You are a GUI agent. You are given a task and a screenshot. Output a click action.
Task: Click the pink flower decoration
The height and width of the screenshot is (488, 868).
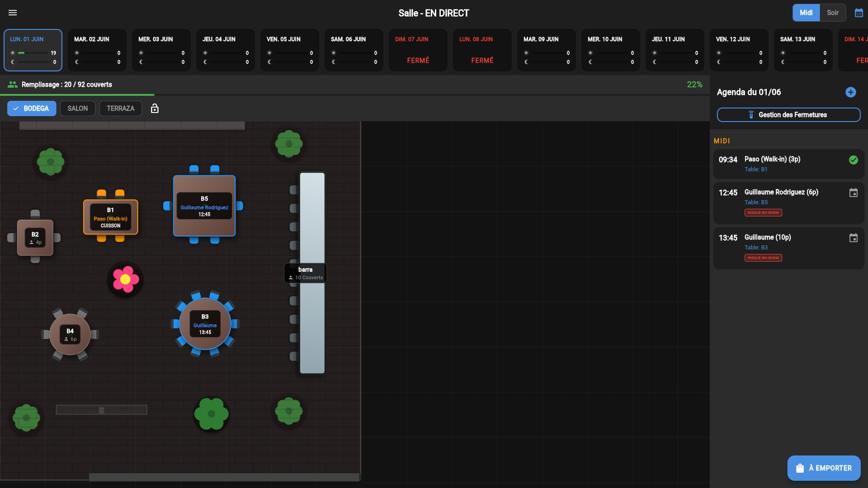[125, 279]
